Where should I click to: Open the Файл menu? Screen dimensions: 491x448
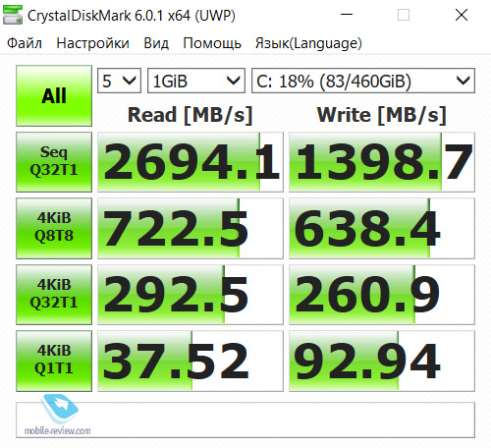point(25,43)
